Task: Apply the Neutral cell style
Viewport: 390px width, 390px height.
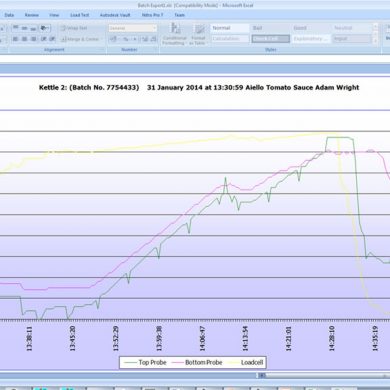Action: click(x=352, y=28)
